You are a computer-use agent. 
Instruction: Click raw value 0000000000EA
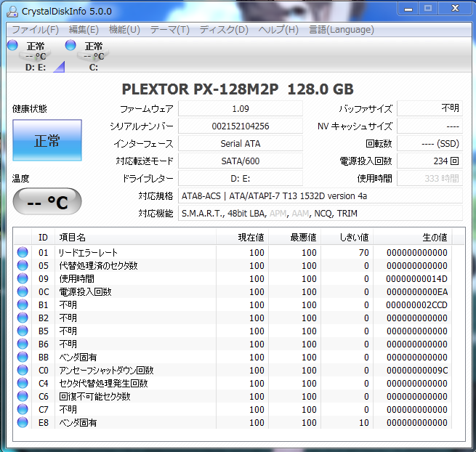pyautogui.click(x=417, y=291)
